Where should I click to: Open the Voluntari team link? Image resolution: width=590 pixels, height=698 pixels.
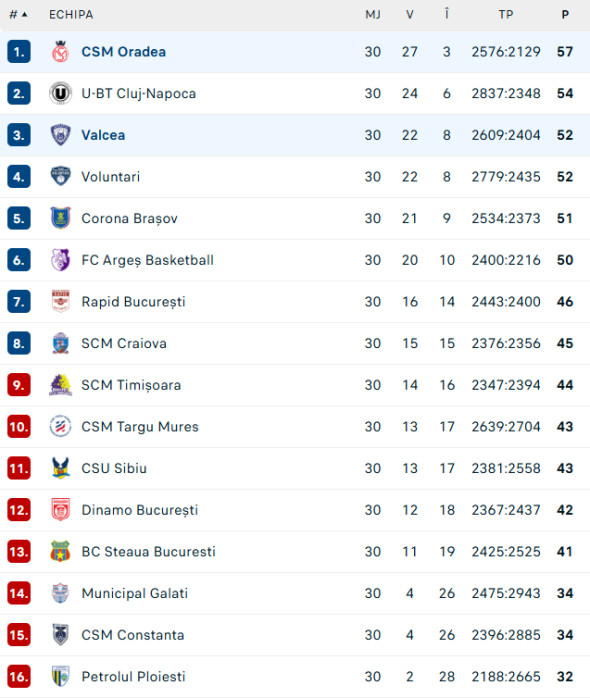coord(110,177)
